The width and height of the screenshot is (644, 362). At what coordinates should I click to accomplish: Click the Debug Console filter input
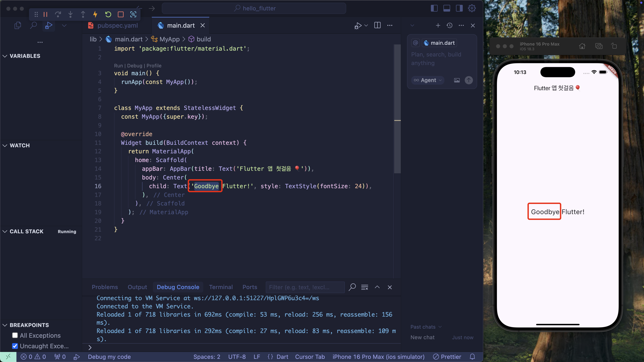click(x=305, y=287)
